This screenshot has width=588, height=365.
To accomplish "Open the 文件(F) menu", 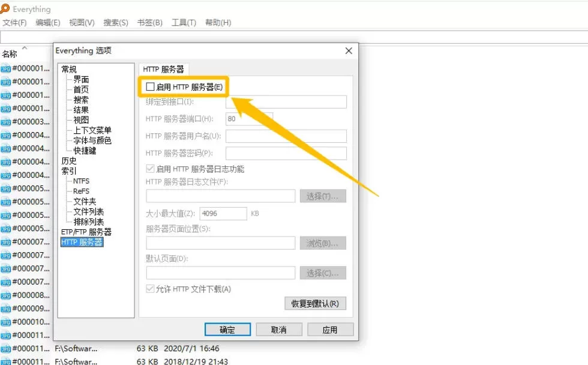I will pos(14,22).
